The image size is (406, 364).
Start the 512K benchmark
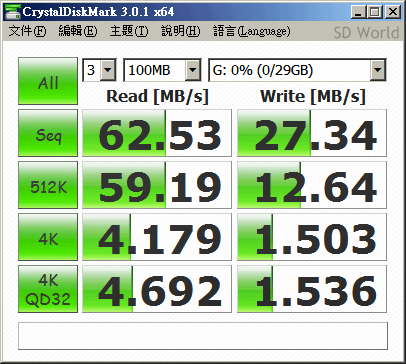[x=48, y=185]
